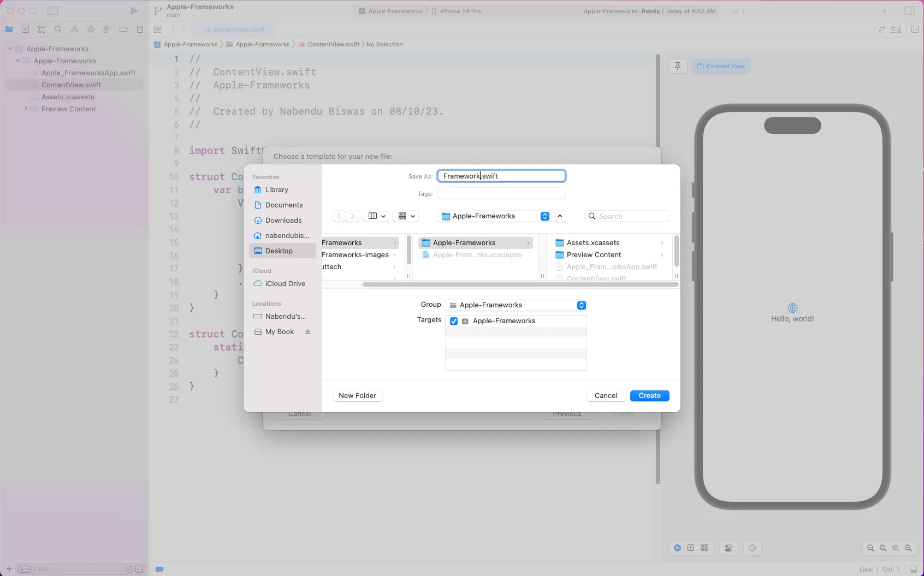The height and width of the screenshot is (576, 924).
Task: Open the nabendubis home folder
Action: pos(282,235)
